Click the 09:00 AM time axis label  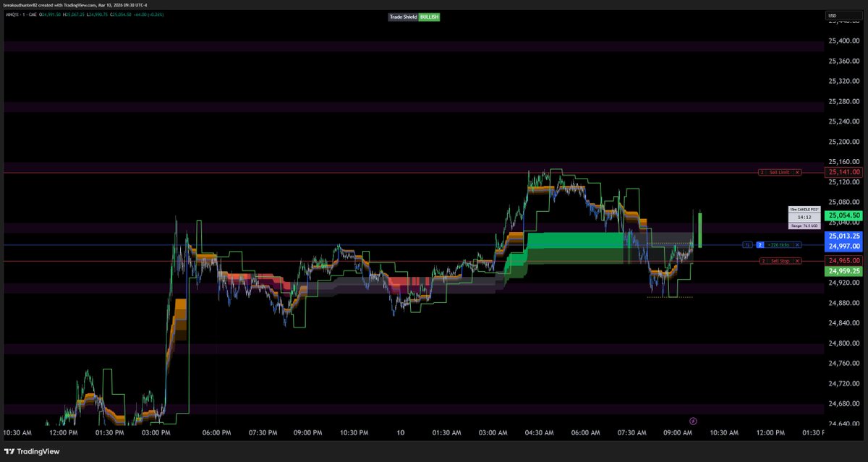point(678,432)
